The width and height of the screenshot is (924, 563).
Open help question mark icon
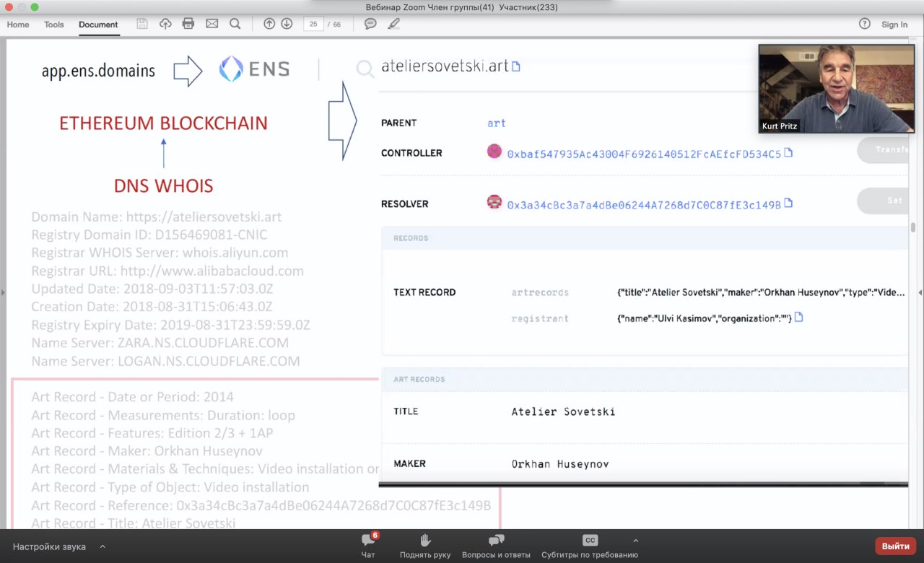pyautogui.click(x=865, y=24)
